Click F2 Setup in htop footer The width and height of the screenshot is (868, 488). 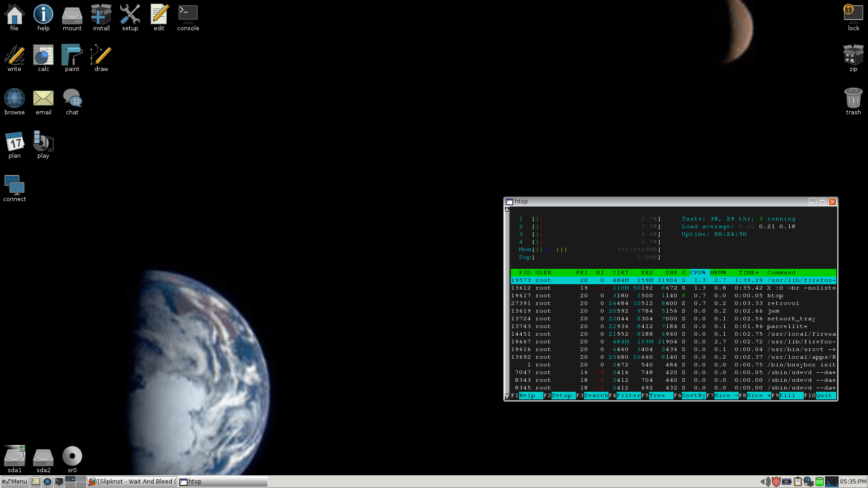pyautogui.click(x=560, y=395)
